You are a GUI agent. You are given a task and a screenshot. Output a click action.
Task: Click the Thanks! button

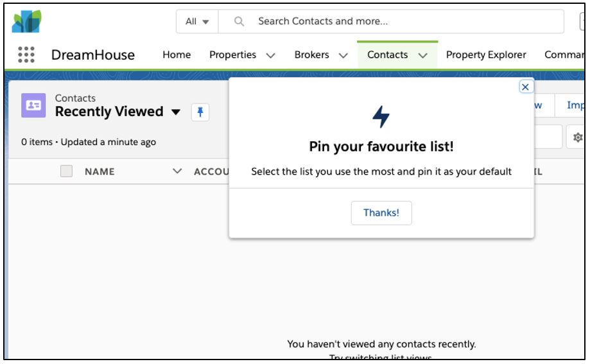tap(381, 213)
